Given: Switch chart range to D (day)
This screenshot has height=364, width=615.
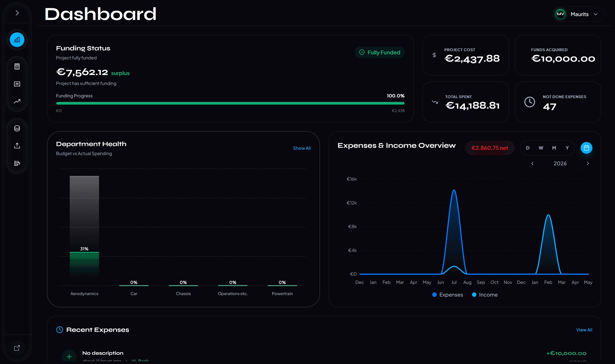Looking at the screenshot, I should point(528,148).
